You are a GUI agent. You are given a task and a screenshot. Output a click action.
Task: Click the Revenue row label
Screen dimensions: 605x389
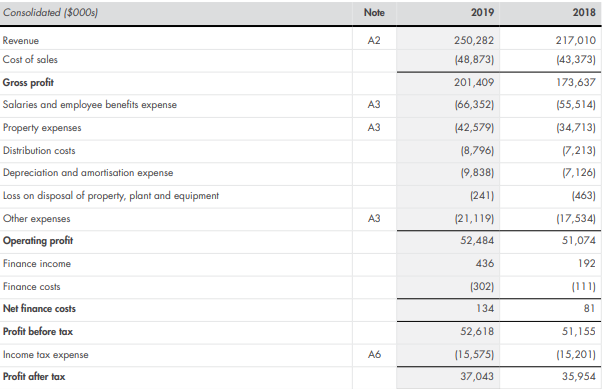tap(21, 41)
